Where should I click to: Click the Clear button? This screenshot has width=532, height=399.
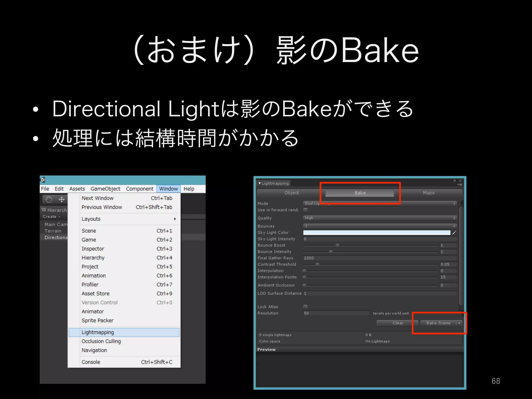point(398,323)
